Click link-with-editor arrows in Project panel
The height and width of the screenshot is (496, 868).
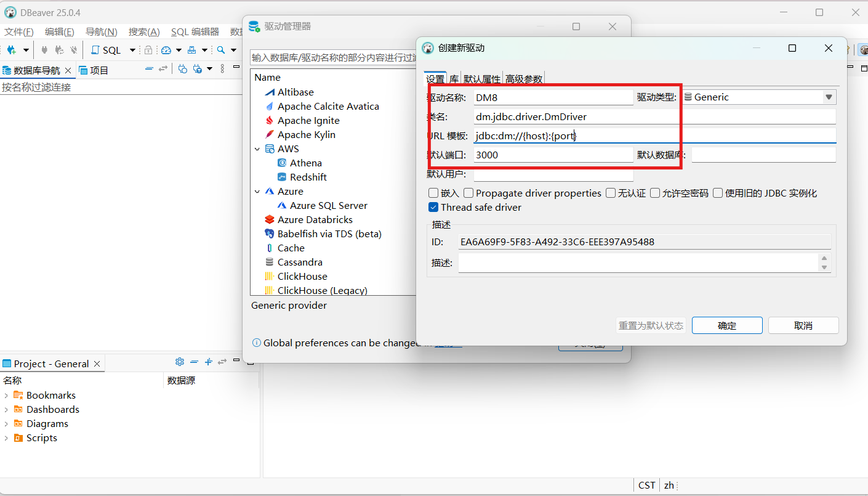(x=222, y=362)
